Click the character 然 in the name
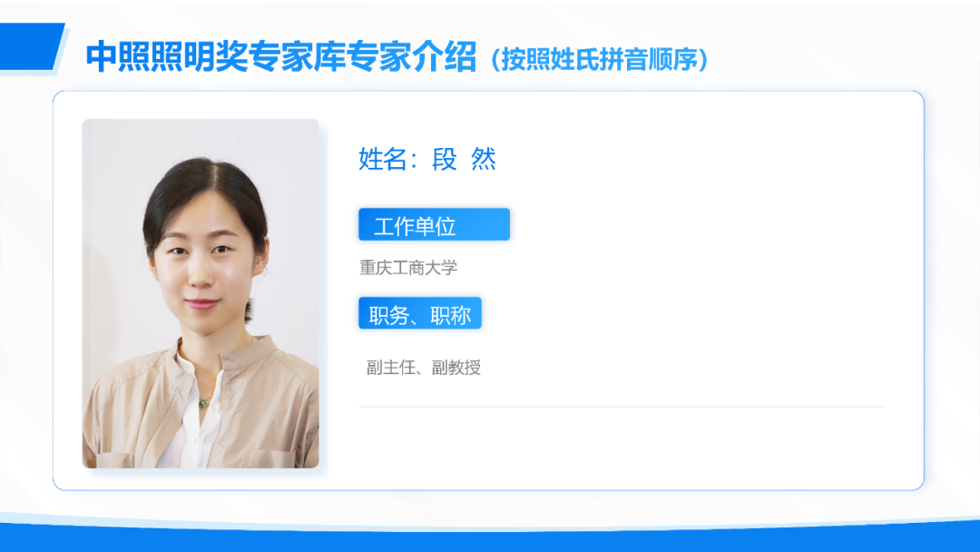Viewport: 980px width, 552px height. (484, 160)
